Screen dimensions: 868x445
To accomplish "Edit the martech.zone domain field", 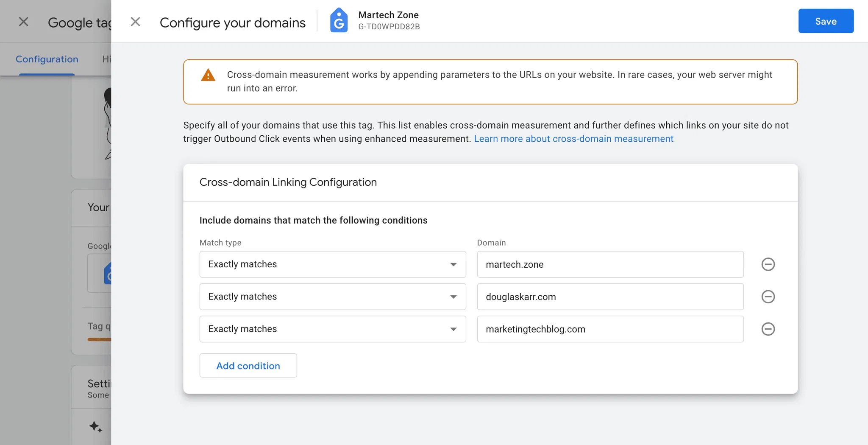I will pos(609,264).
